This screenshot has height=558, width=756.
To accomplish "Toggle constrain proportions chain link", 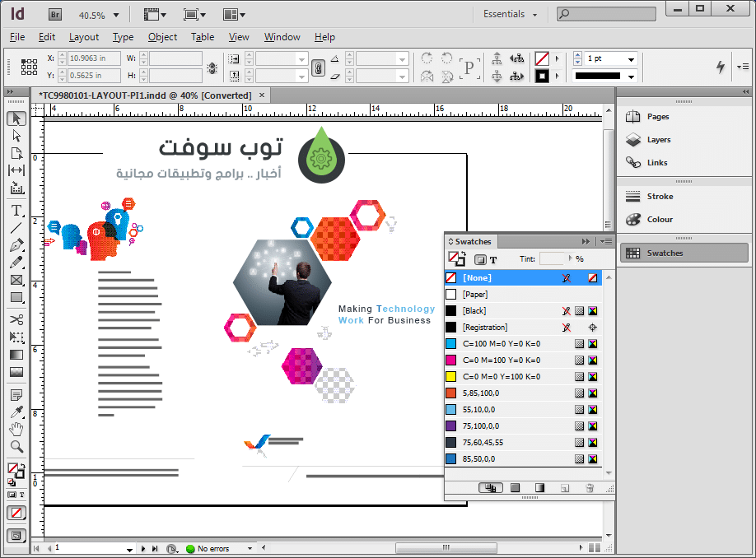I will click(x=318, y=67).
